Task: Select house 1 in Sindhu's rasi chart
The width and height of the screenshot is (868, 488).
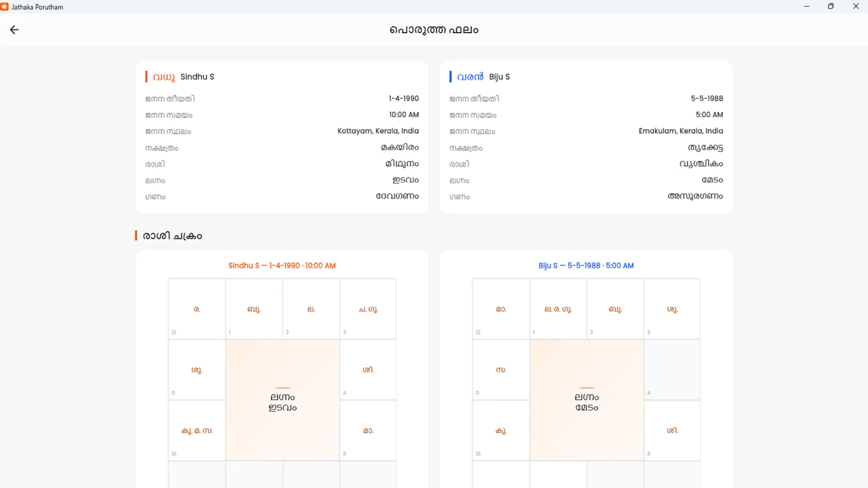Action: click(x=254, y=309)
